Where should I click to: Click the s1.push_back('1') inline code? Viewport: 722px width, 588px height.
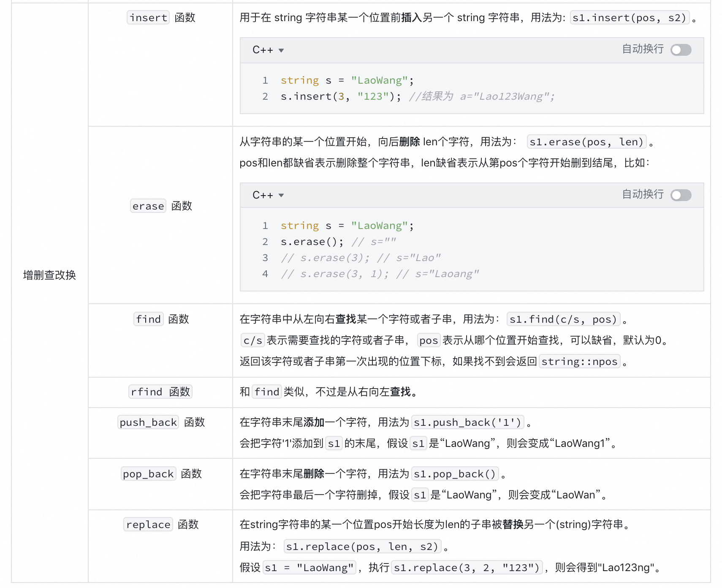tap(467, 422)
